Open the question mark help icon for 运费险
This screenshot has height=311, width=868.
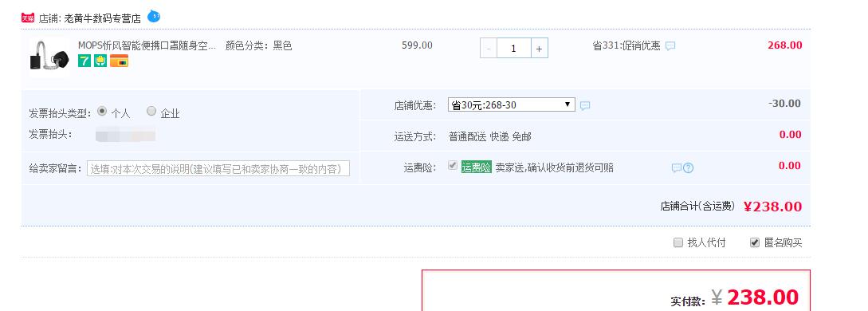(688, 167)
